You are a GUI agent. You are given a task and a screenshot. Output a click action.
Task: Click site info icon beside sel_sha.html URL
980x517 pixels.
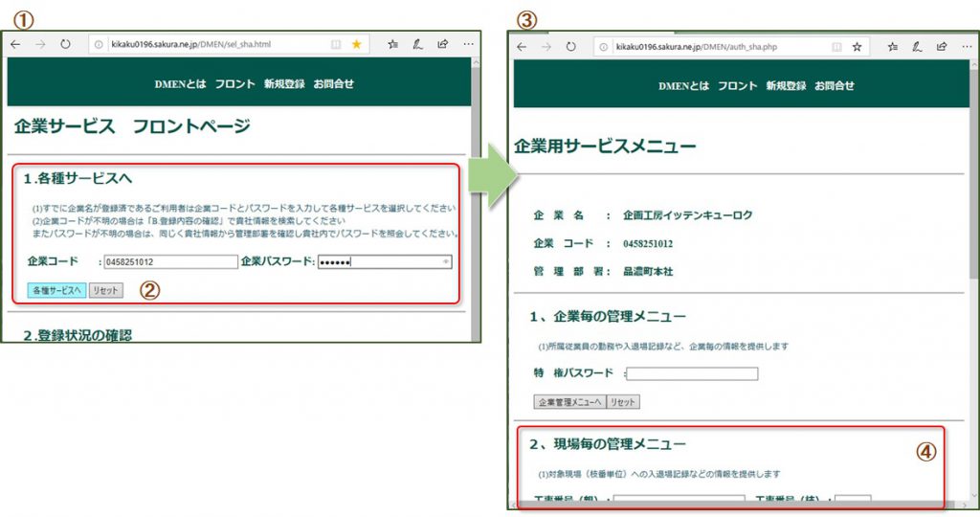click(99, 44)
